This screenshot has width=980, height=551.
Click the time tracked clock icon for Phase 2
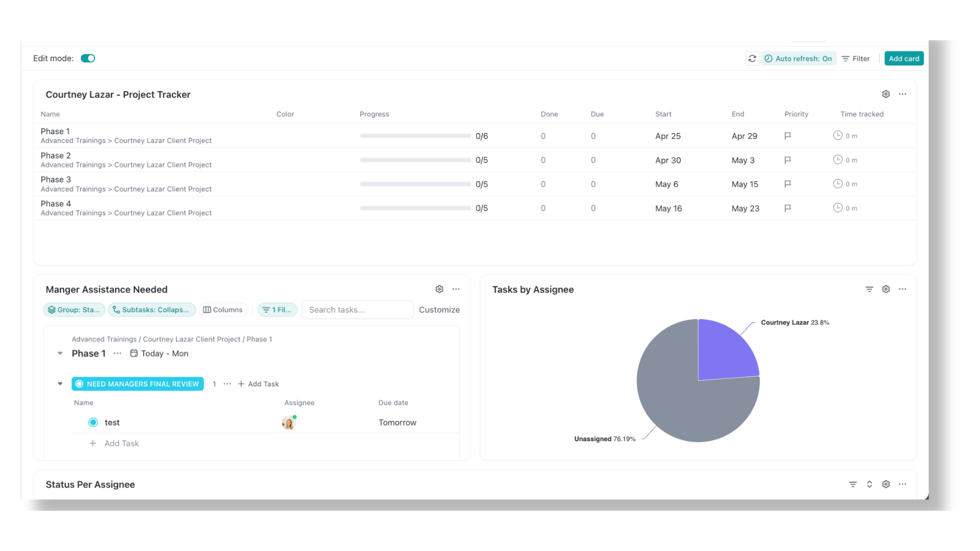838,160
